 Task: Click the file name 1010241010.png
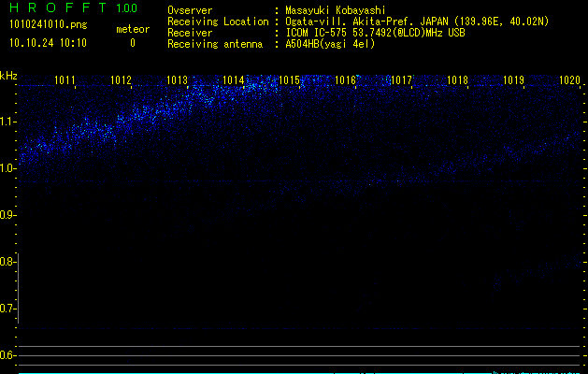49,25
